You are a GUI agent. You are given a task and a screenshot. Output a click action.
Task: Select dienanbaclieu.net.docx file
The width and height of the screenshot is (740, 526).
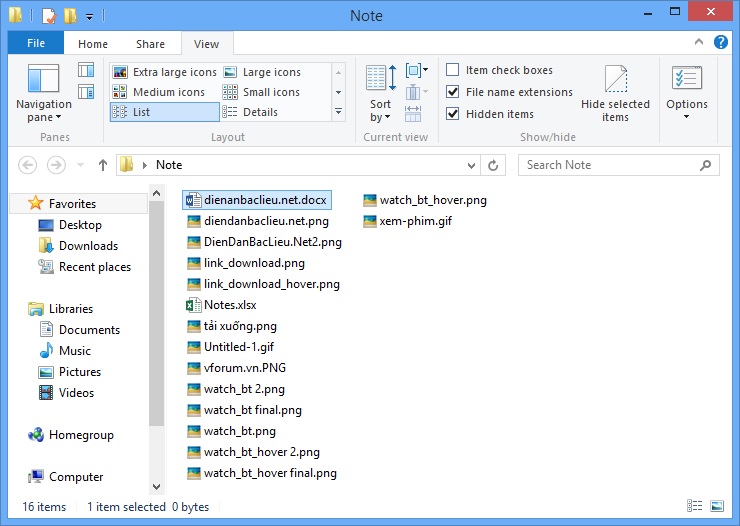coord(257,200)
